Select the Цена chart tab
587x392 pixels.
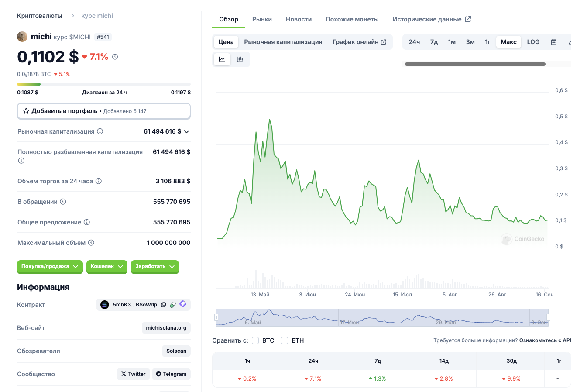click(226, 42)
